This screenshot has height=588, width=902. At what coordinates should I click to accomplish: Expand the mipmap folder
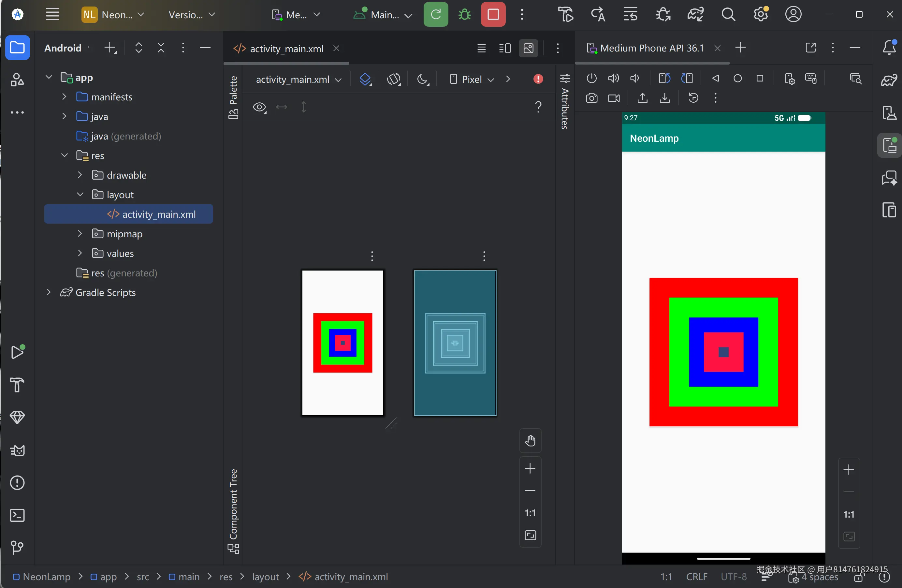click(80, 233)
